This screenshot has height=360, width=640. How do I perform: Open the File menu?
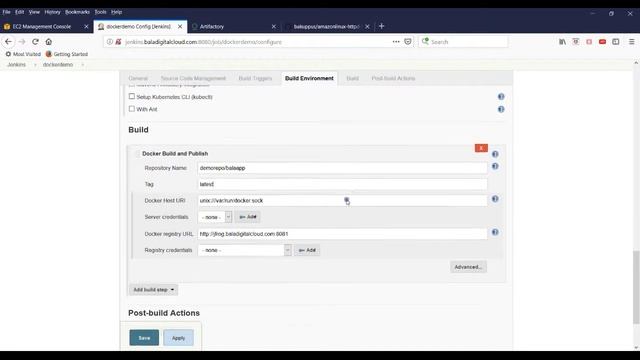pyautogui.click(x=7, y=12)
